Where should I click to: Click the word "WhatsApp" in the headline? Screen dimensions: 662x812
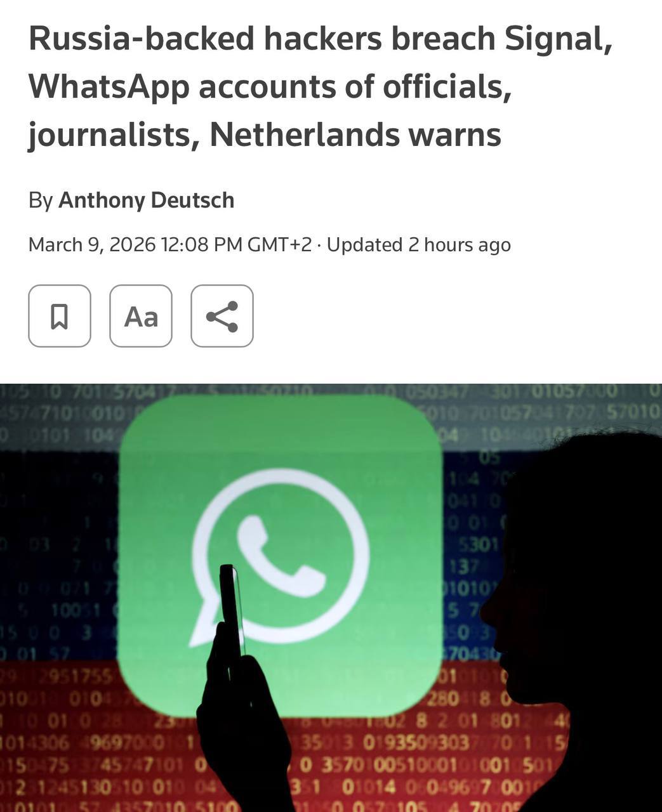pos(109,87)
